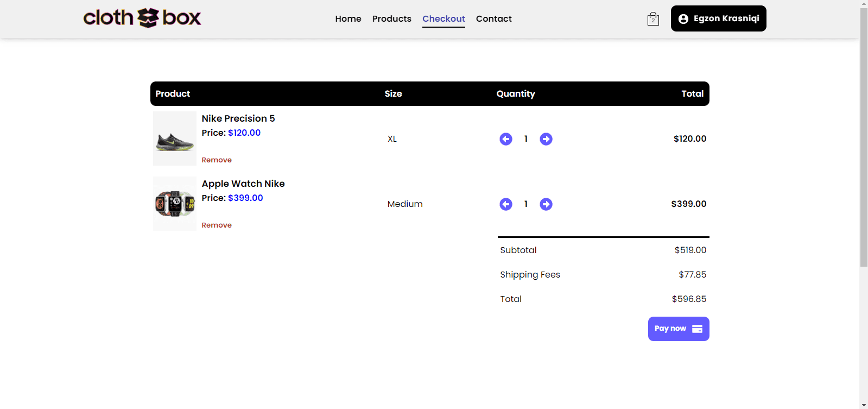Click the user avatar icon beside Egzon Krasniqi

[683, 19]
